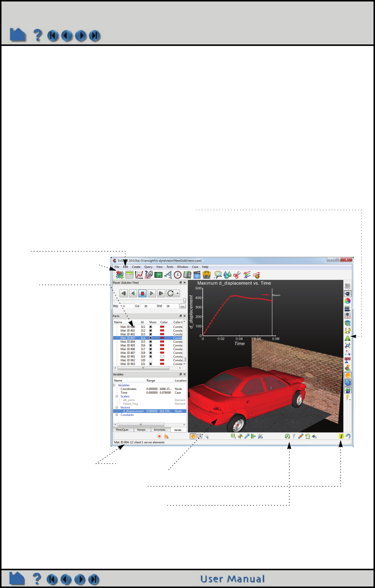Close the Parts panel
This screenshot has width=375, height=588.
(185, 316)
